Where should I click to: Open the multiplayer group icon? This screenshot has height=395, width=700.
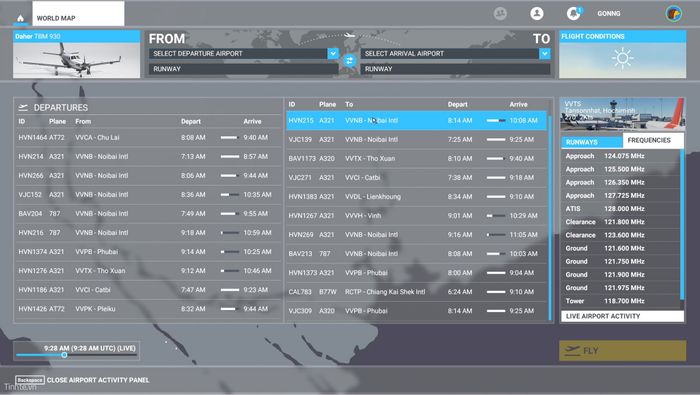tap(500, 13)
